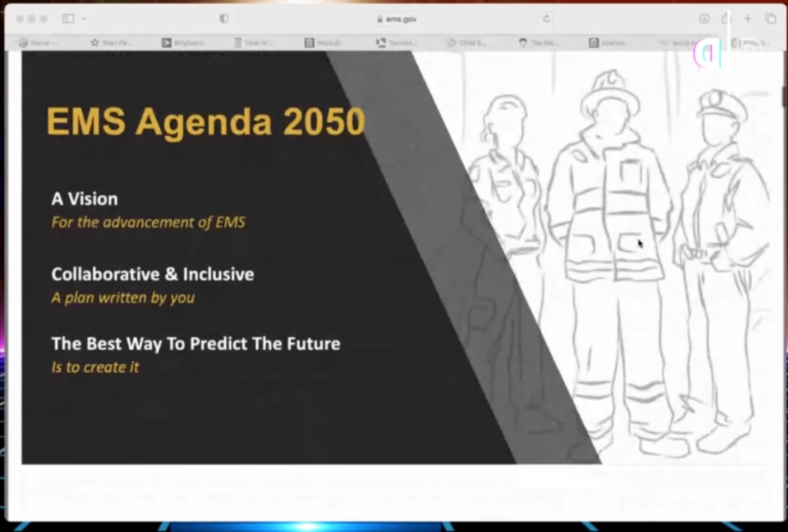The width and height of the screenshot is (788, 532).
Task: Click 'A plan written by you' text
Action: pos(123,298)
